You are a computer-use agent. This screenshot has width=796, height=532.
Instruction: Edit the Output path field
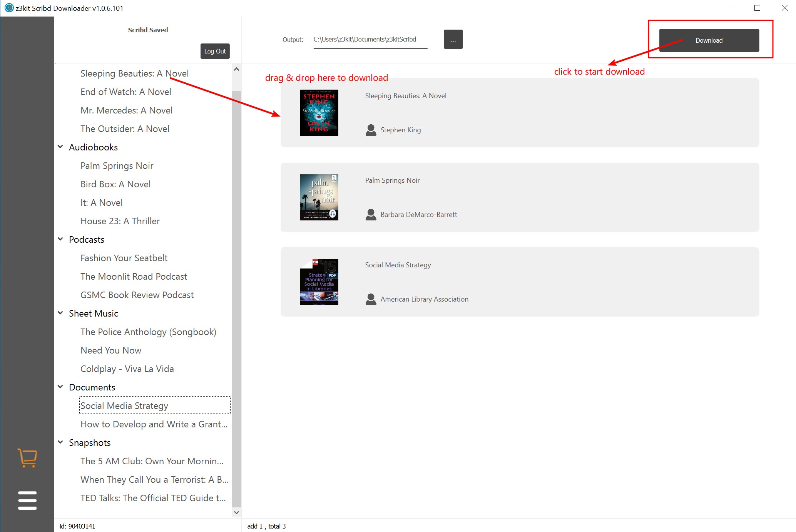tap(370, 40)
